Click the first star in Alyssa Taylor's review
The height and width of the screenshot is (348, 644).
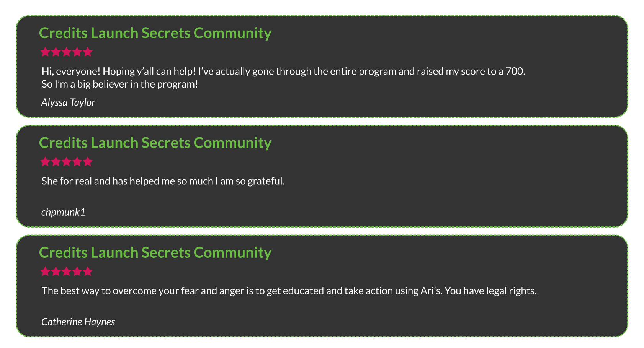tap(45, 52)
